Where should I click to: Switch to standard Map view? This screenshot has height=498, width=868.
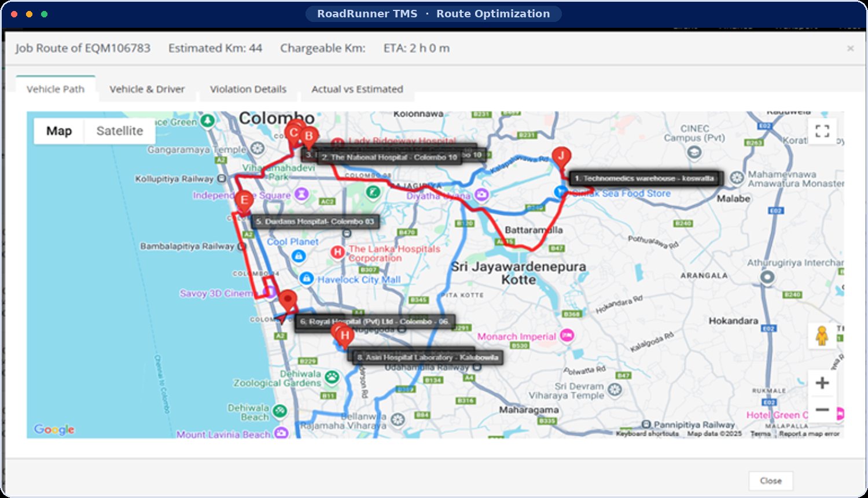pyautogui.click(x=59, y=131)
